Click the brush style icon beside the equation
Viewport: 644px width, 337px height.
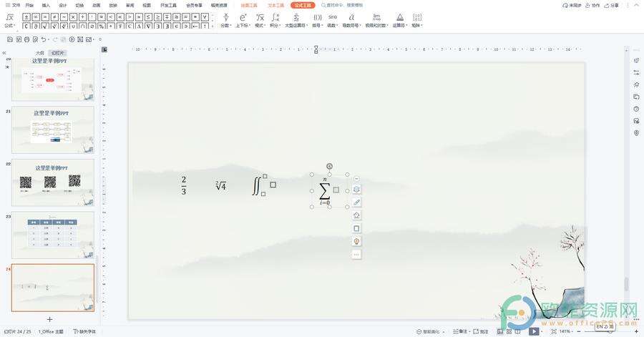click(356, 202)
